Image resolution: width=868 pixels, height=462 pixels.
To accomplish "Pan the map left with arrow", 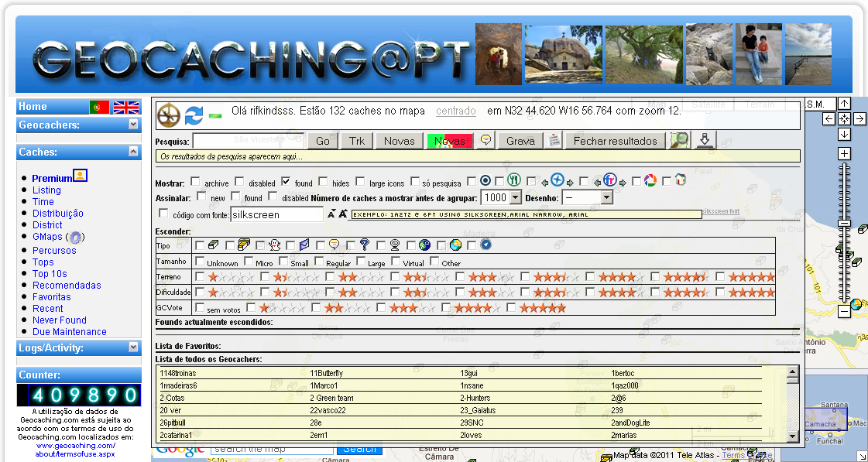I will [829, 119].
